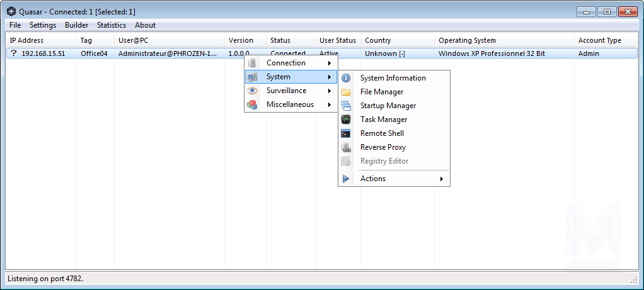This screenshot has height=290, width=644.
Task: Click the System Information blue info icon
Action: coord(346,78)
